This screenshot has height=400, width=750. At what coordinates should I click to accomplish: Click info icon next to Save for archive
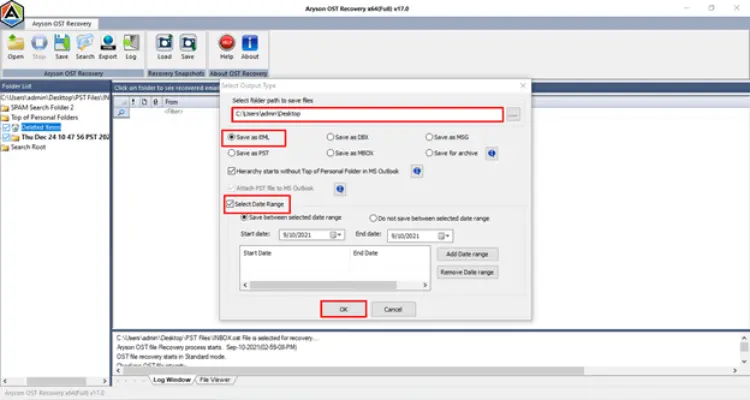(491, 153)
